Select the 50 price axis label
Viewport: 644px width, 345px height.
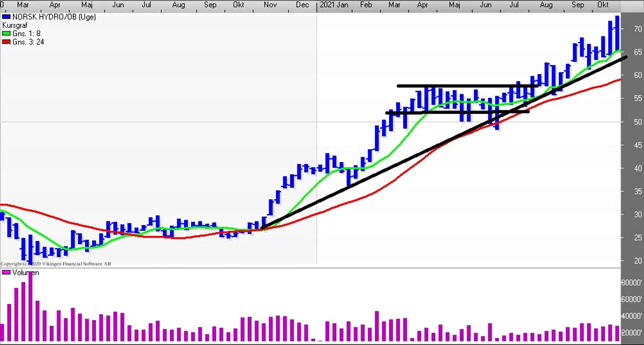(x=638, y=122)
